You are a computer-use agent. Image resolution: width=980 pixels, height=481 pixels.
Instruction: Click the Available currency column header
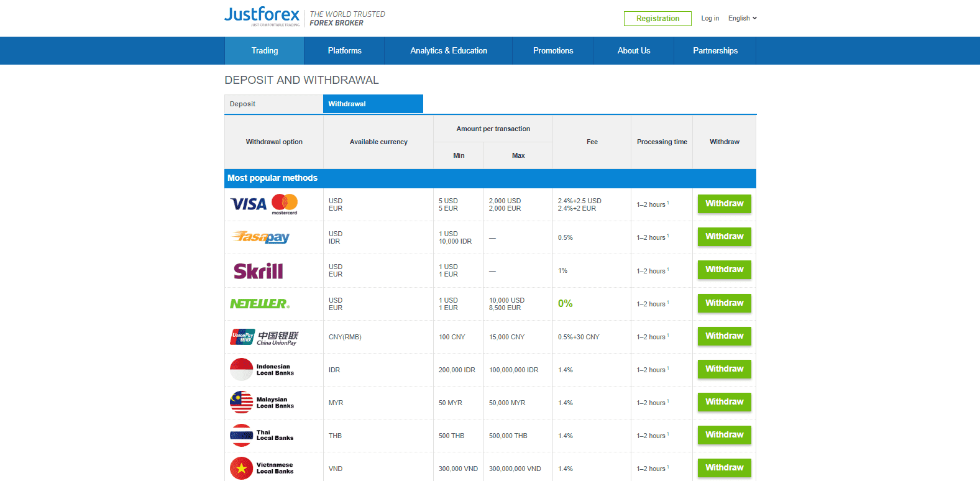tap(378, 142)
